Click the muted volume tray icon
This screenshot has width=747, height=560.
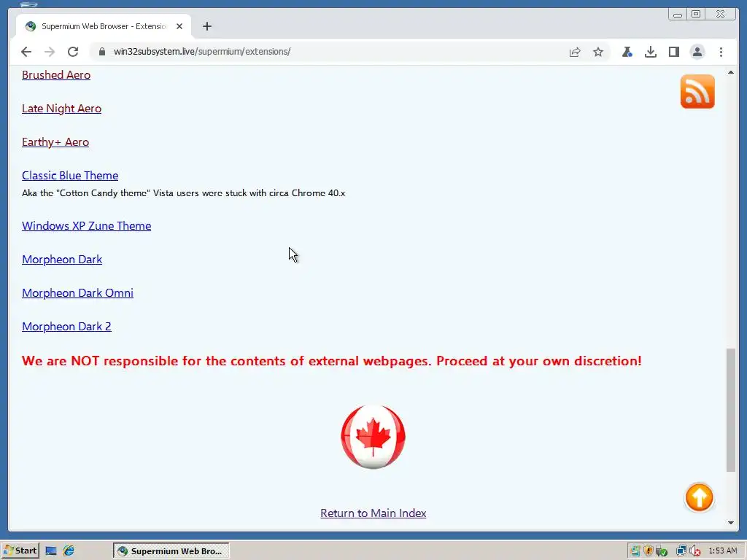695,551
